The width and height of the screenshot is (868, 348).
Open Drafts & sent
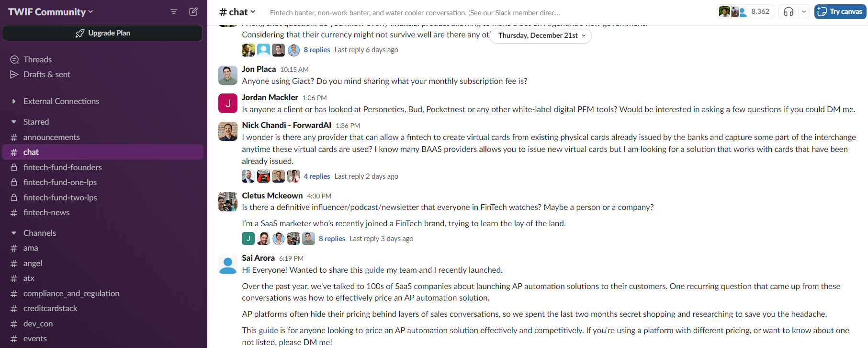click(x=46, y=74)
